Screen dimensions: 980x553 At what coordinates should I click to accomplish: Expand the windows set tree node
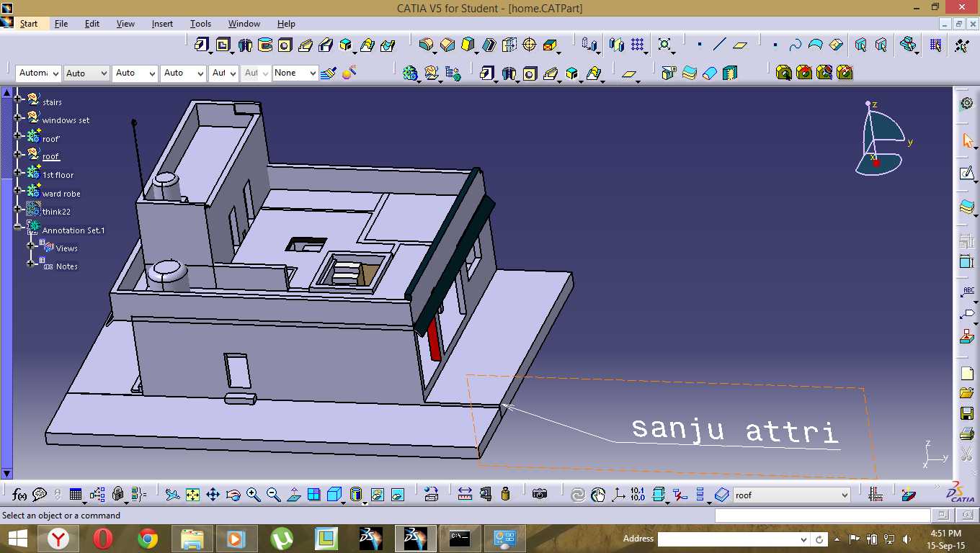tap(19, 117)
